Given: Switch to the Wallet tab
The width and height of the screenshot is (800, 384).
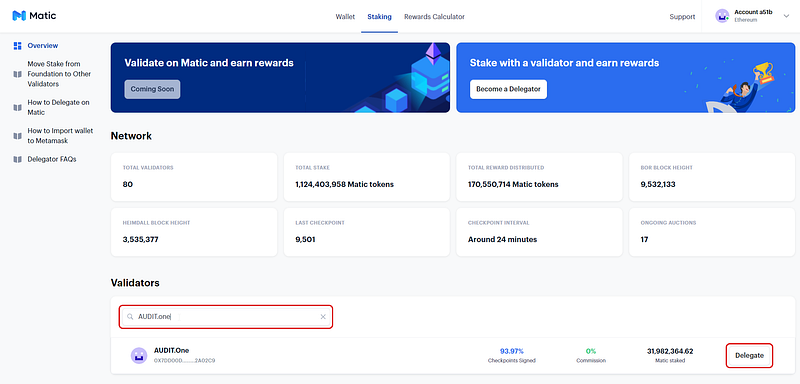Looking at the screenshot, I should [x=345, y=16].
